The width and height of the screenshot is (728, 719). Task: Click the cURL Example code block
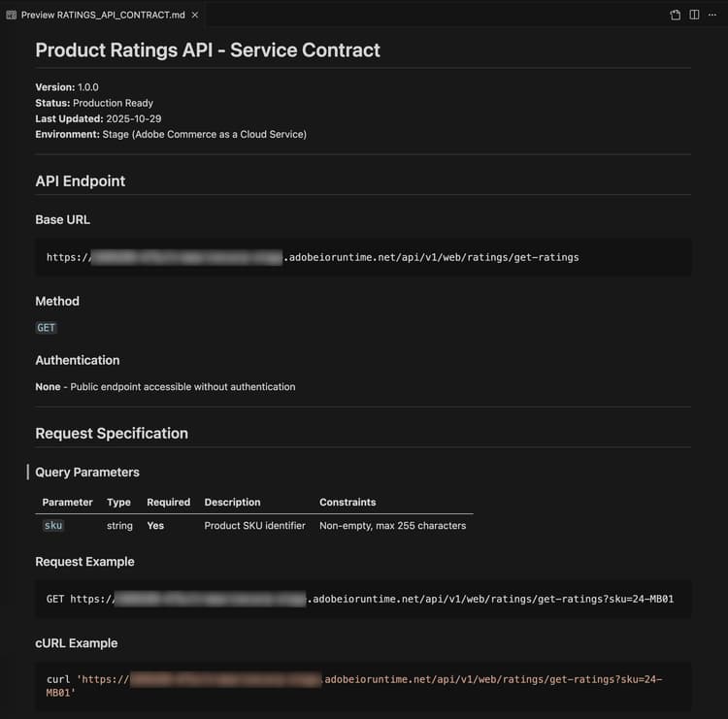363,687
